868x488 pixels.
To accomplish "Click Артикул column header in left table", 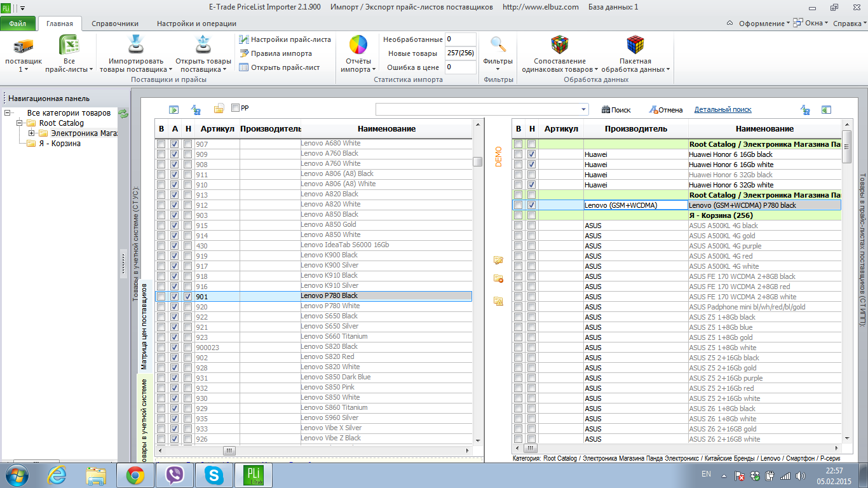I will pos(217,129).
